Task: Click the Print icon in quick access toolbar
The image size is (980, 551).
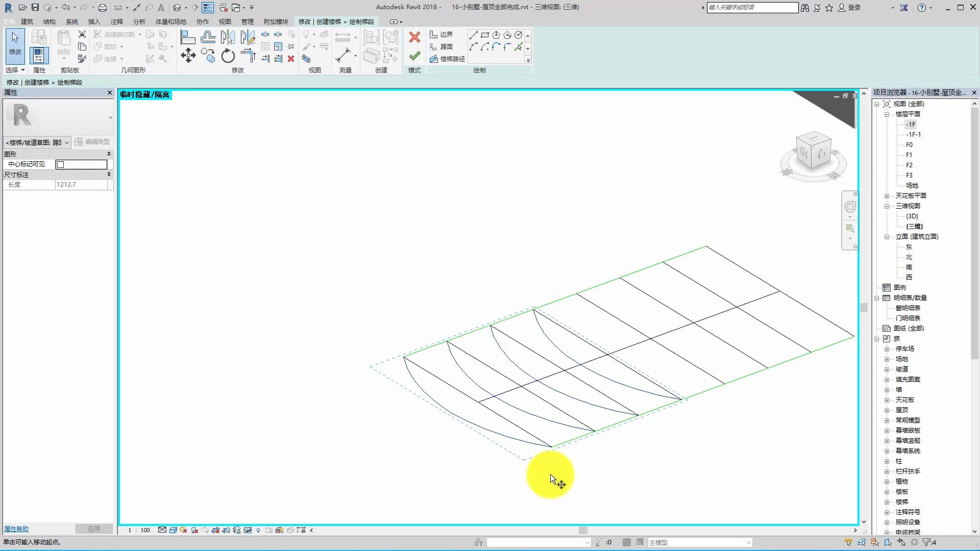Action: [x=102, y=7]
